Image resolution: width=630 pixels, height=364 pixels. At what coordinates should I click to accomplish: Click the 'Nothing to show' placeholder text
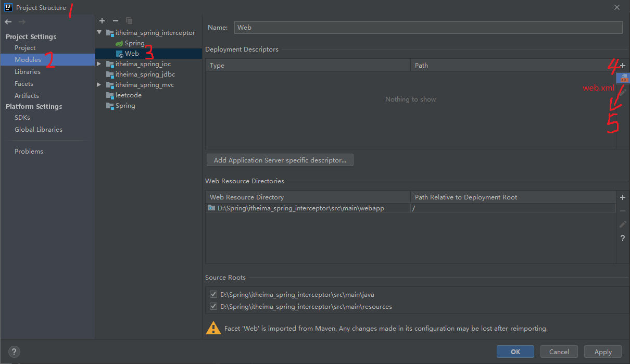point(410,99)
